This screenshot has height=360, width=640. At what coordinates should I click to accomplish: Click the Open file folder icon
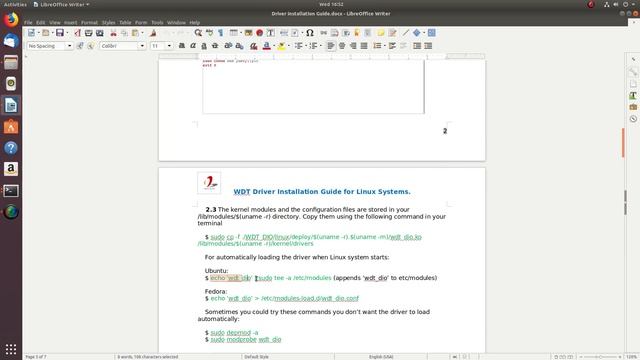pyautogui.click(x=46, y=33)
